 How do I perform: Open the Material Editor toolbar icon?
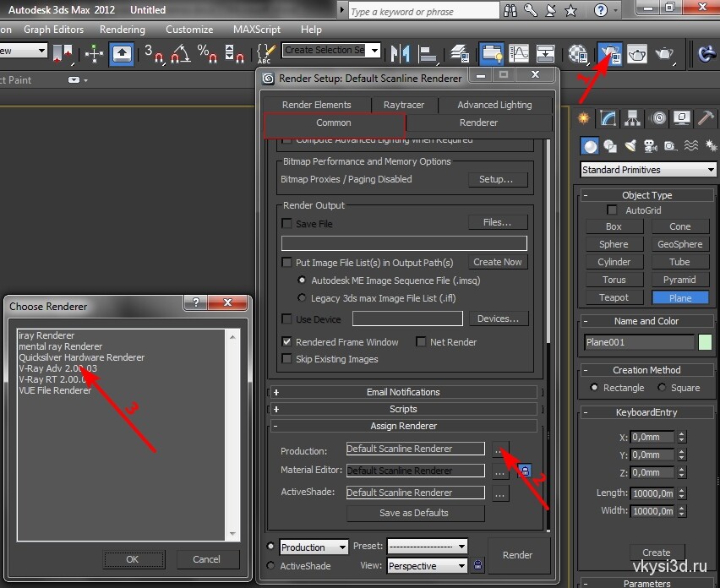[578, 54]
